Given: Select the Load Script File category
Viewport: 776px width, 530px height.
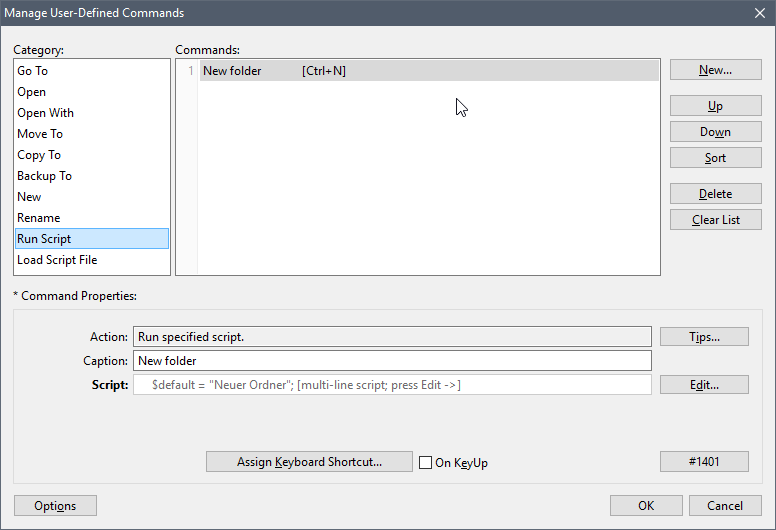Looking at the screenshot, I should 57,260.
